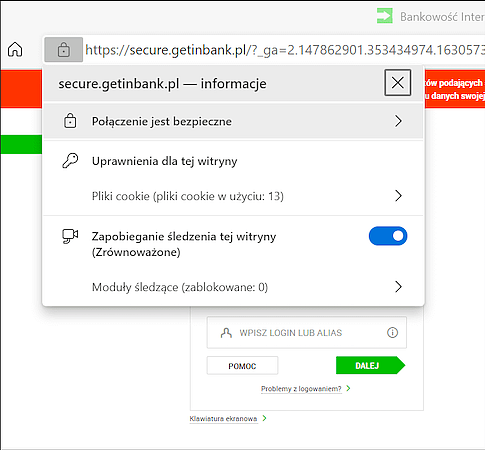Expand the cookies in use chevron
The image size is (485, 450).
[x=398, y=196]
